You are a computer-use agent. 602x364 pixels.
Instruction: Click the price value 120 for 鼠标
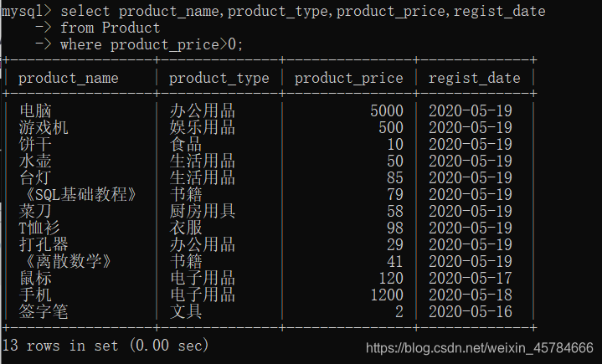pyautogui.click(x=391, y=279)
